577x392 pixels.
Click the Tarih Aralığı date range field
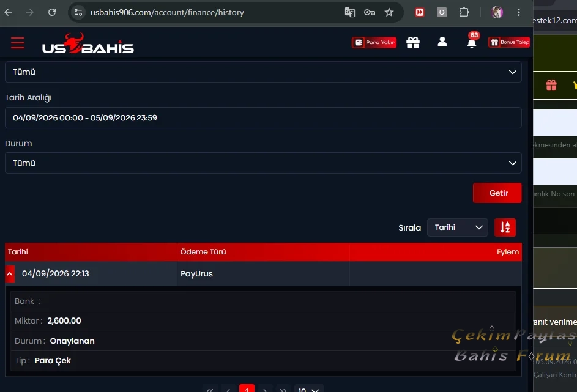pyautogui.click(x=263, y=117)
